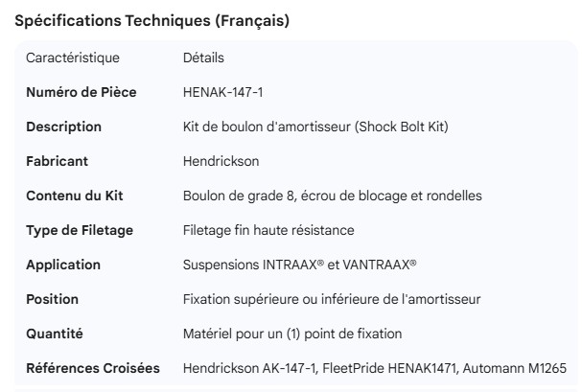The image size is (582, 392).
Task: Select the 'Application' row label
Action: coord(63,265)
